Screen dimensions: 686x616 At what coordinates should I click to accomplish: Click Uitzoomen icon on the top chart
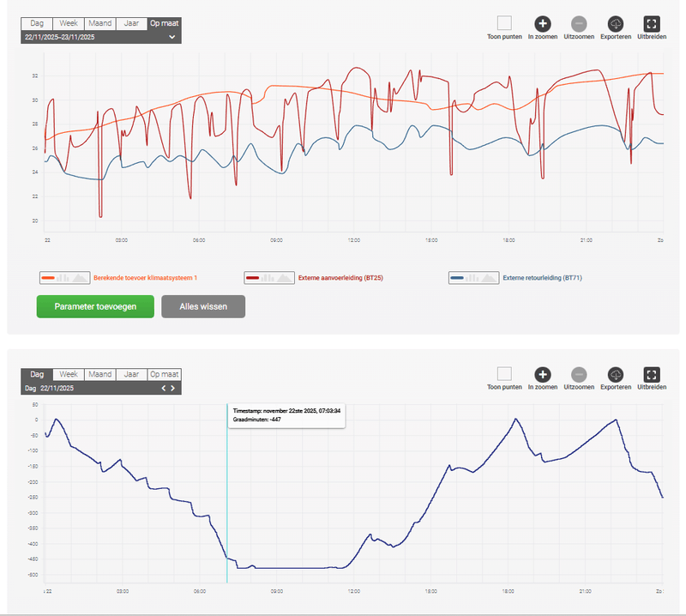(579, 24)
